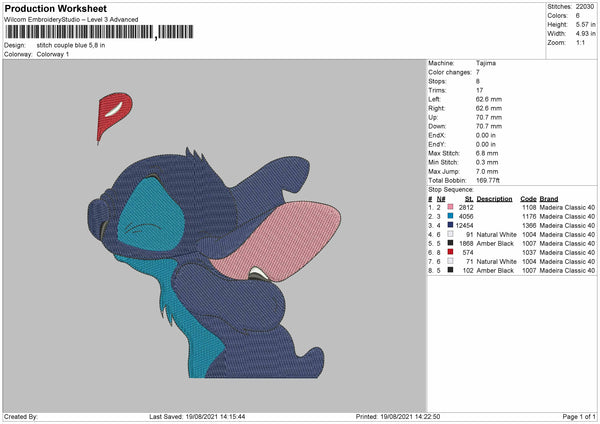Click the 'Down:' value 70.7 mm
600x424 pixels.
click(x=489, y=126)
